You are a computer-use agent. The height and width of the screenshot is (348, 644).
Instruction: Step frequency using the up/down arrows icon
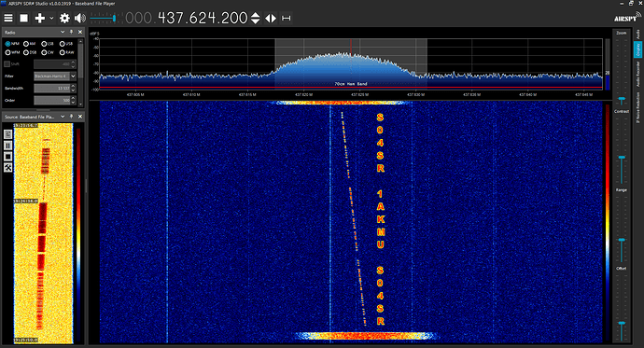coord(256,18)
